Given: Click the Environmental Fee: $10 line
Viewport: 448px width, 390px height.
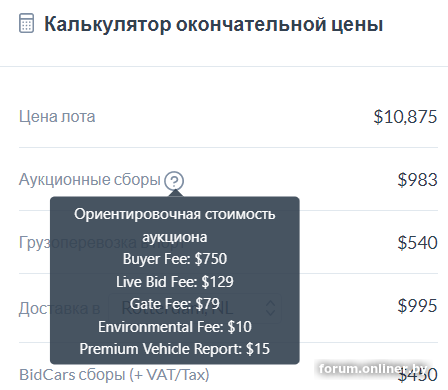Looking at the screenshot, I should pos(175,327).
